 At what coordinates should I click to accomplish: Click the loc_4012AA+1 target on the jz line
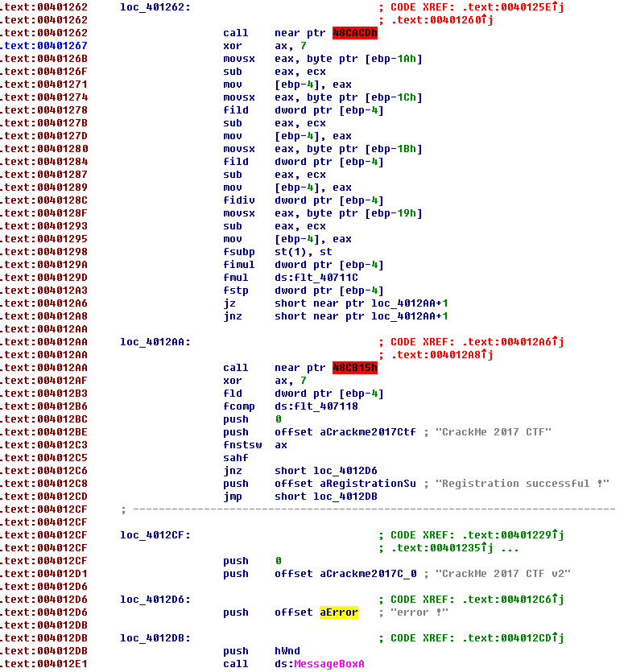click(409, 303)
